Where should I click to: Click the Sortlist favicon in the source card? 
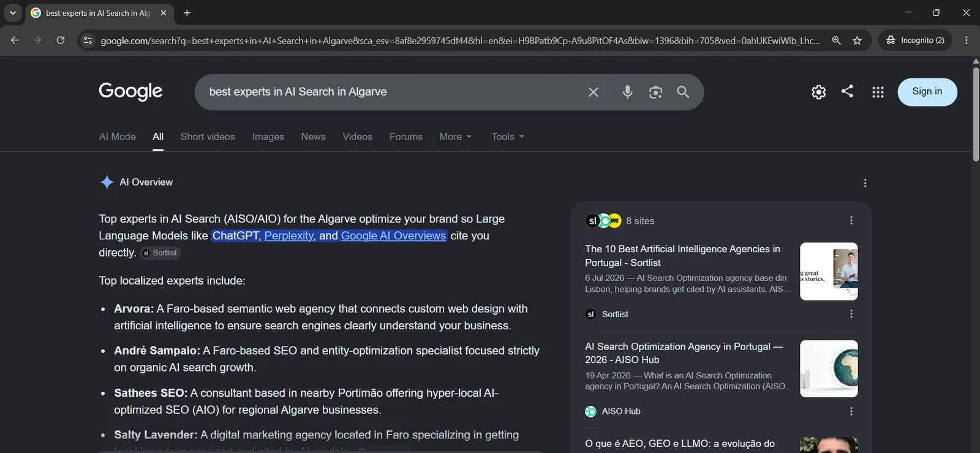pyautogui.click(x=590, y=314)
